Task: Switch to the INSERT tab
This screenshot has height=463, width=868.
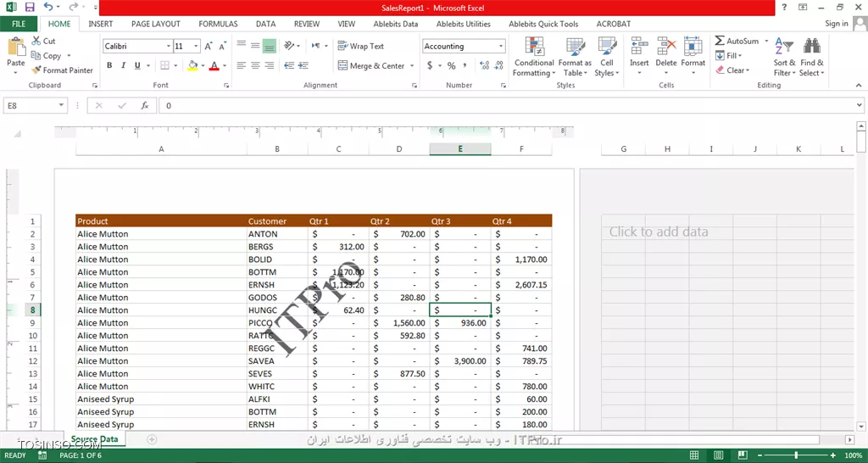Action: pos(101,24)
